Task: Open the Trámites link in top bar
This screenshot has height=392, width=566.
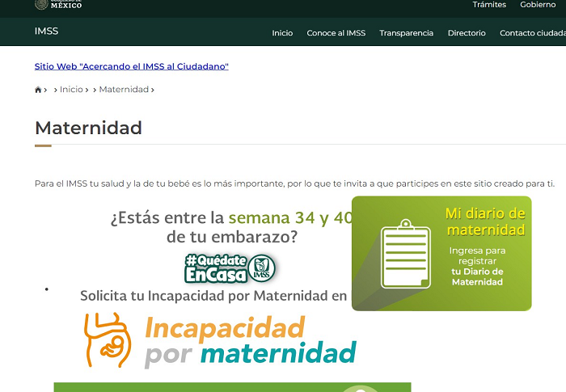Action: tap(489, 5)
